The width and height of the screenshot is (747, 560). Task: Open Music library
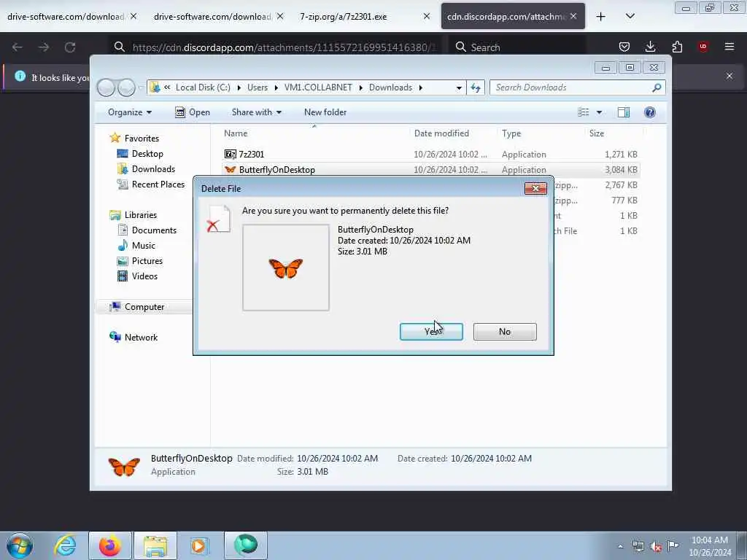coord(144,246)
